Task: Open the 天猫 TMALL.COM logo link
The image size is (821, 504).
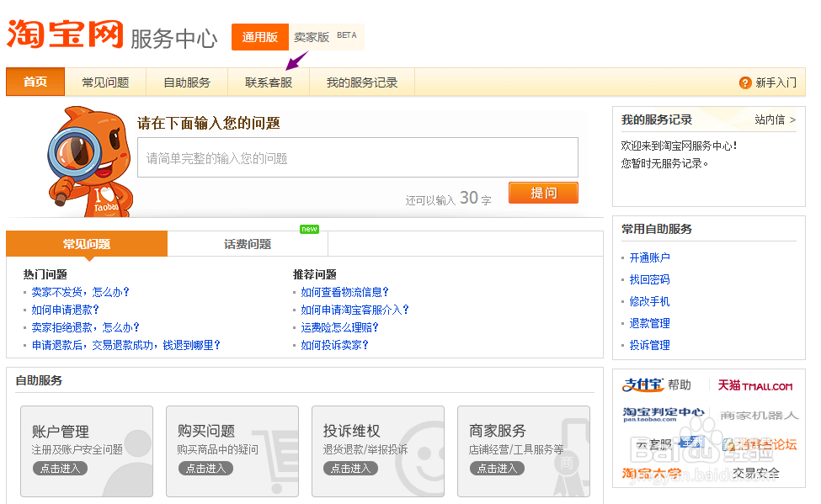Action: tap(754, 385)
